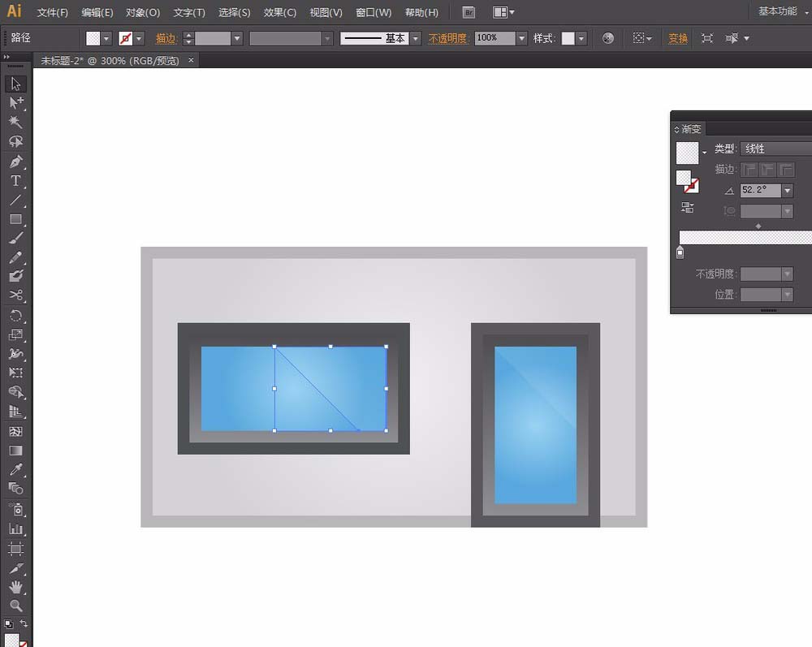This screenshot has width=812, height=647.
Task: Select the Perspective Grid tool
Action: point(15,412)
